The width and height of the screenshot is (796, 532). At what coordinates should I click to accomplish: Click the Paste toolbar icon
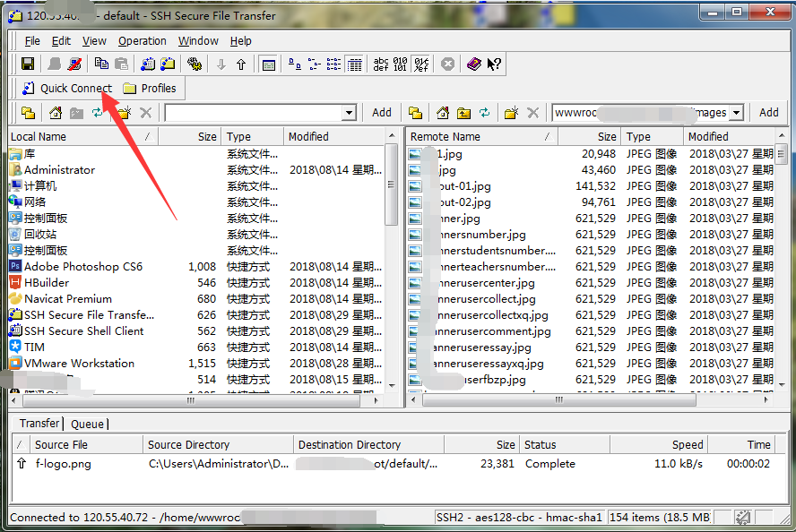tap(121, 64)
